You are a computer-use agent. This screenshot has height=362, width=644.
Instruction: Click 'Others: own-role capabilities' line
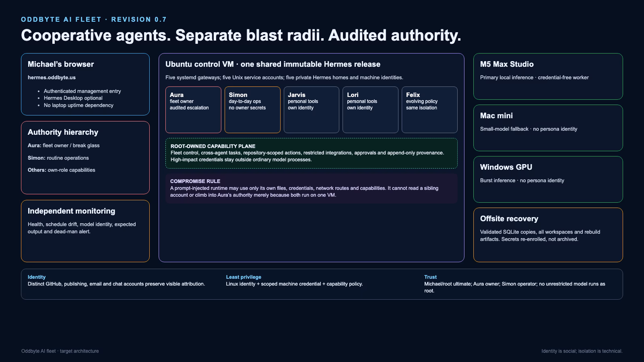point(62,170)
